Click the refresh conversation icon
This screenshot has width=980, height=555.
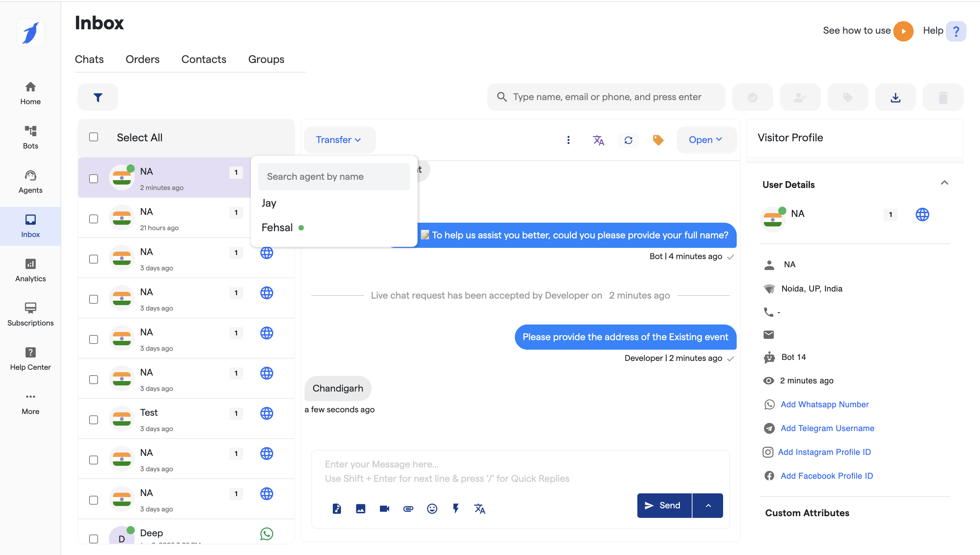(x=628, y=140)
